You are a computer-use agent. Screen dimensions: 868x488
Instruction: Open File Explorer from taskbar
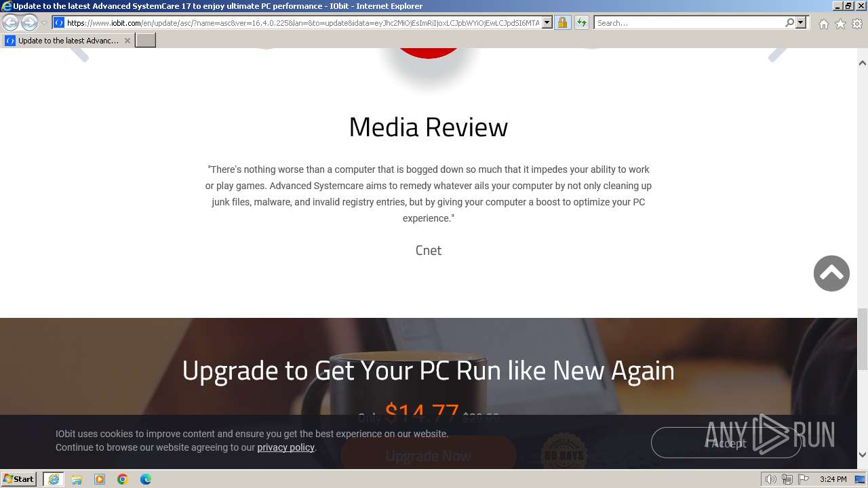tap(77, 479)
